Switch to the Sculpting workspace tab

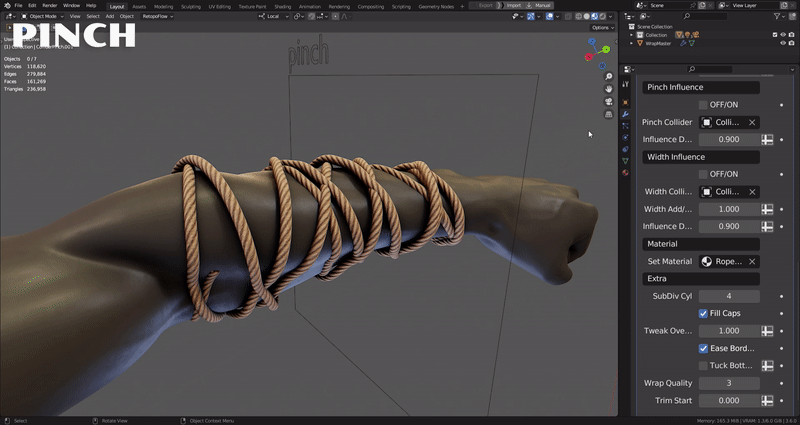[x=189, y=5]
